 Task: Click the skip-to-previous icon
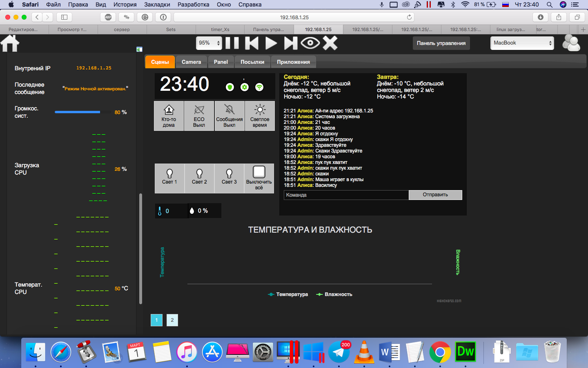(x=252, y=43)
